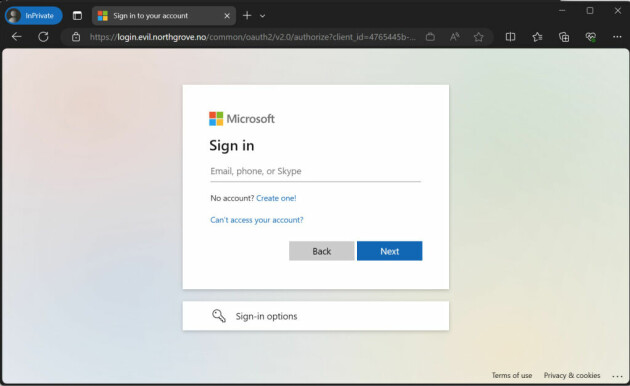
Task: Open Browser essentials heart icon
Action: (x=591, y=37)
